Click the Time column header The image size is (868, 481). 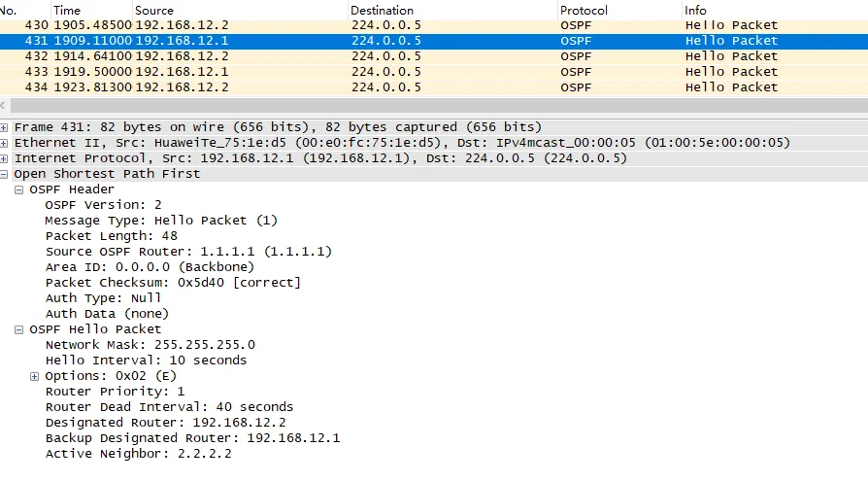click(66, 10)
